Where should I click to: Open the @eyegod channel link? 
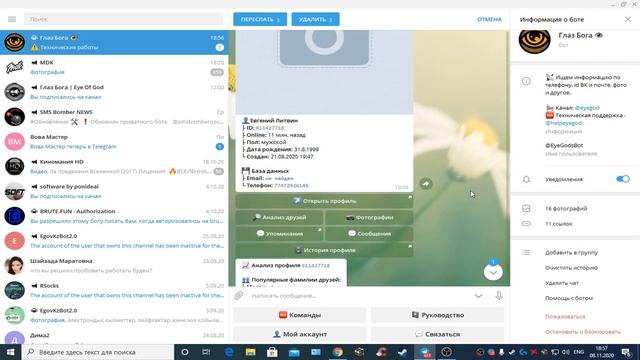coord(587,108)
